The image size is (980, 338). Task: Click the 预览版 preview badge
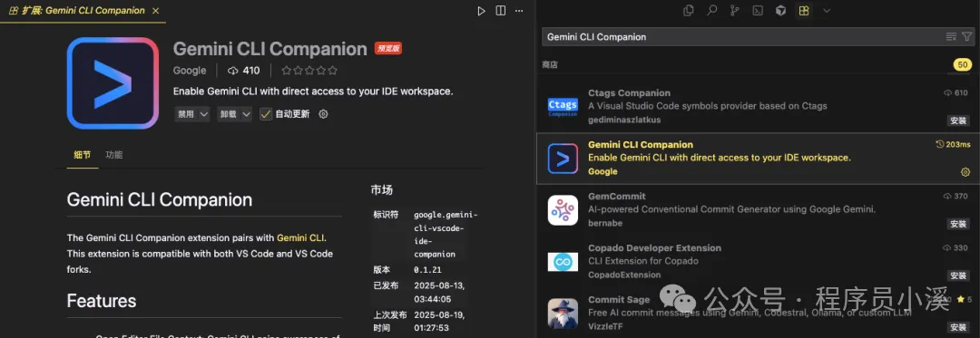(x=388, y=49)
